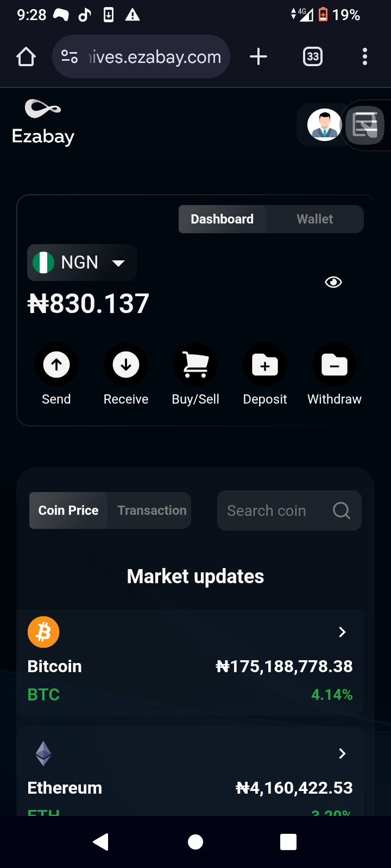
Task: Tap the Bitcoin coin icon
Action: [x=43, y=632]
